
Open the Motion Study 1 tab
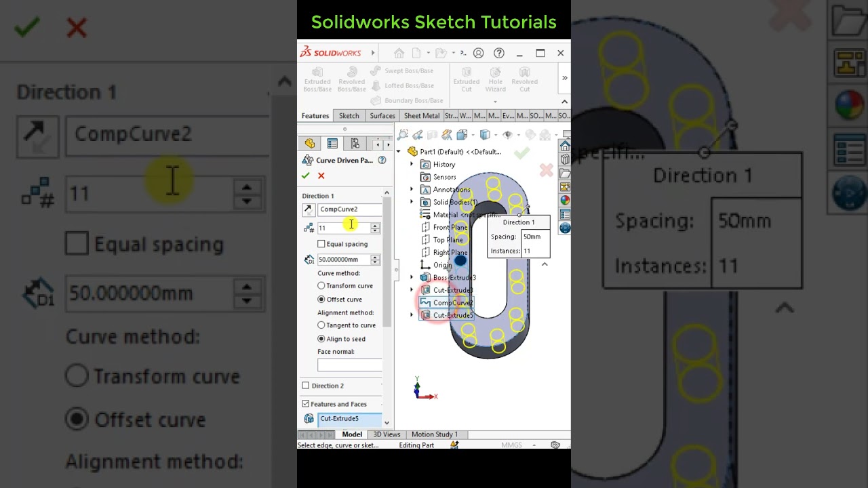tap(435, 434)
